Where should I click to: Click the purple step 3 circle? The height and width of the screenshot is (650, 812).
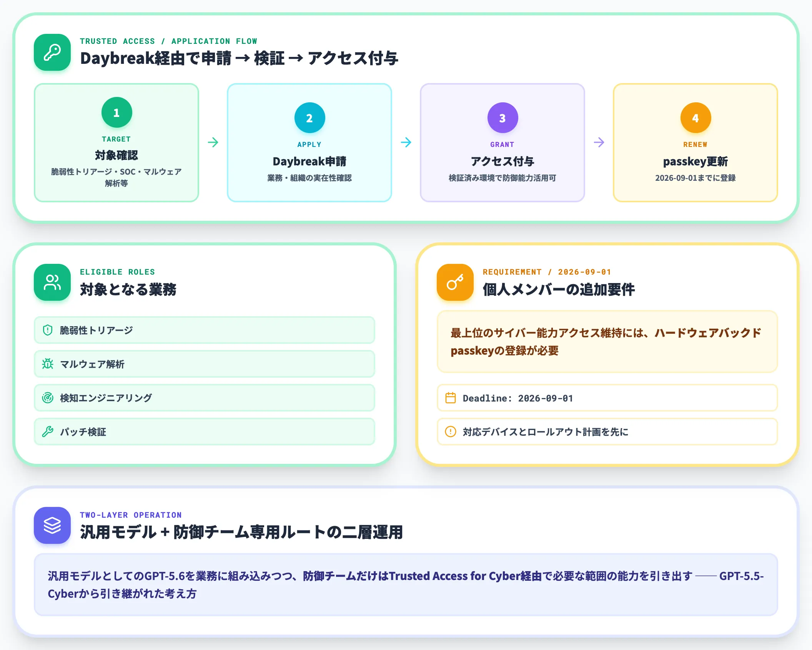point(503,118)
